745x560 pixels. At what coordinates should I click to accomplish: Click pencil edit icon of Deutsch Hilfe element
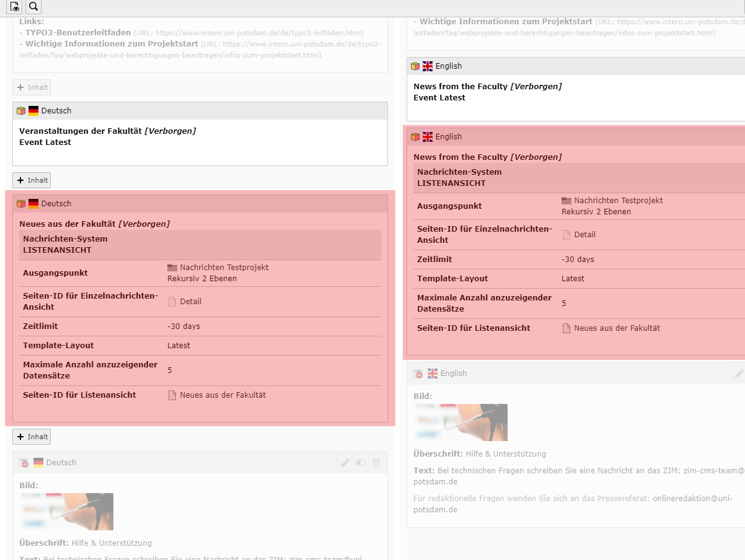[345, 463]
